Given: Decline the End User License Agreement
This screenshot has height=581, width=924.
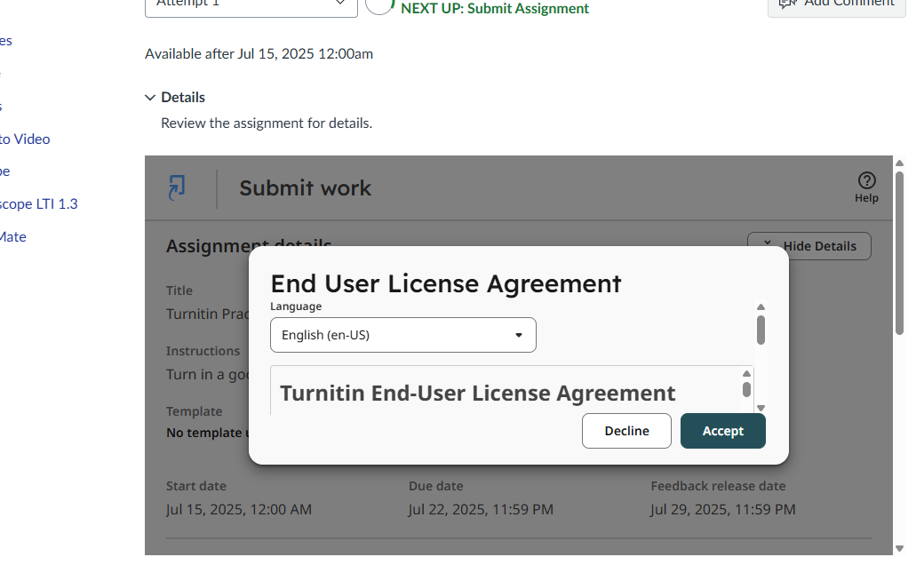Looking at the screenshot, I should [x=626, y=430].
